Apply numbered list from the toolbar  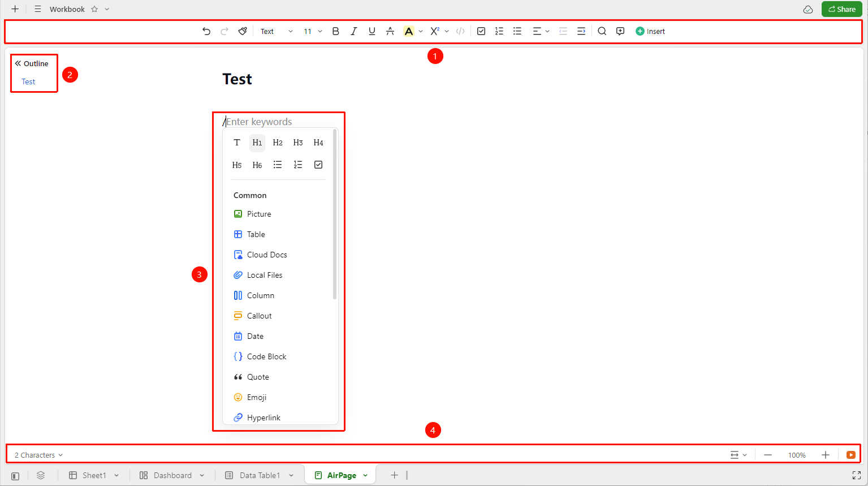[499, 31]
